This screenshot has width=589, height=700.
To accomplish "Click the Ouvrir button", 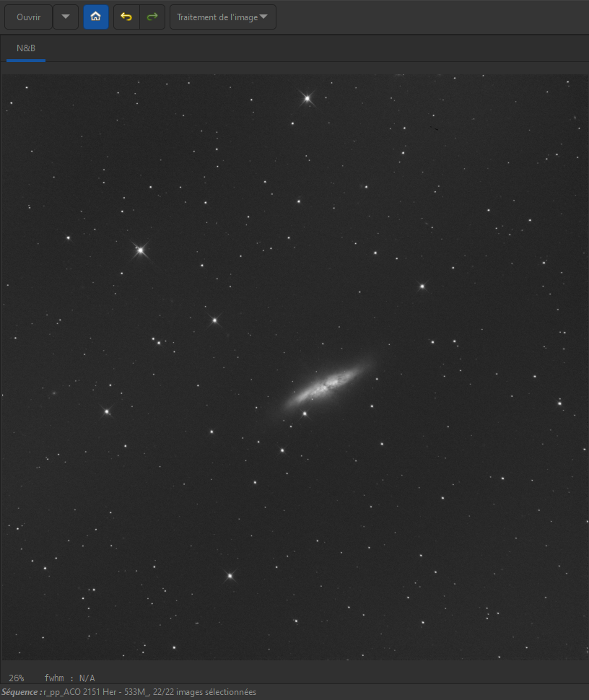I will (29, 17).
